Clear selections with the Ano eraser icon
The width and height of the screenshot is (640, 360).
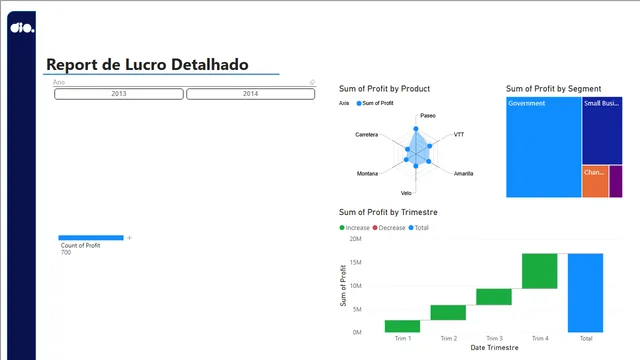tap(312, 82)
